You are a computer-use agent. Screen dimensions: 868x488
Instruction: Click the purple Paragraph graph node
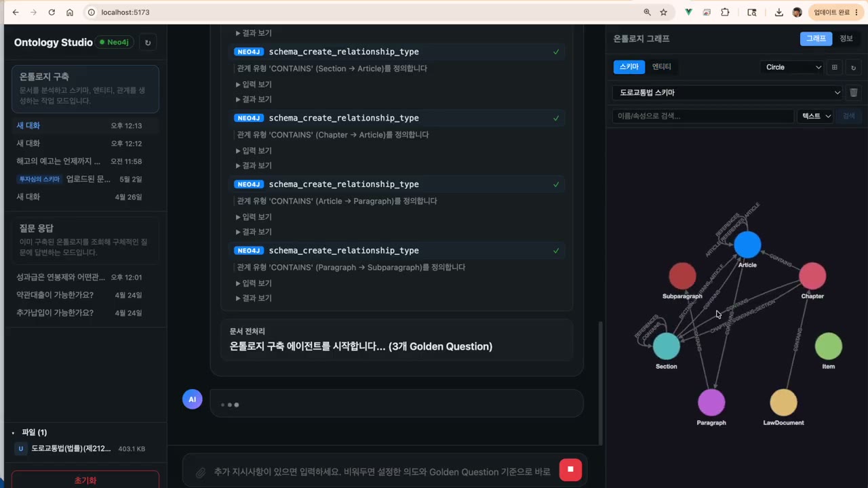pyautogui.click(x=711, y=403)
